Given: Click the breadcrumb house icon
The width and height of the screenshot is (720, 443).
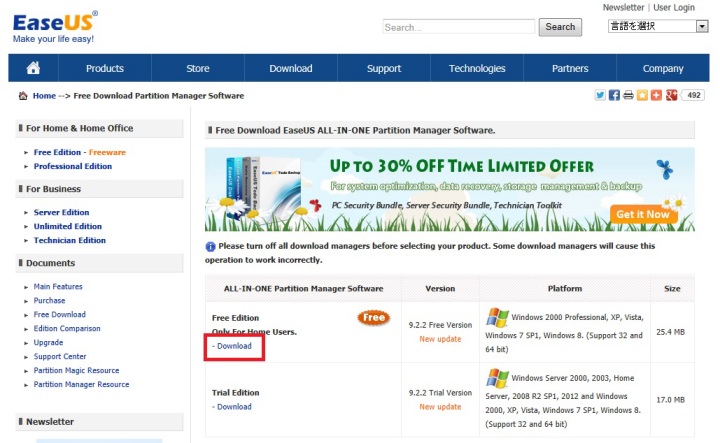Looking at the screenshot, I should pyautogui.click(x=23, y=95).
